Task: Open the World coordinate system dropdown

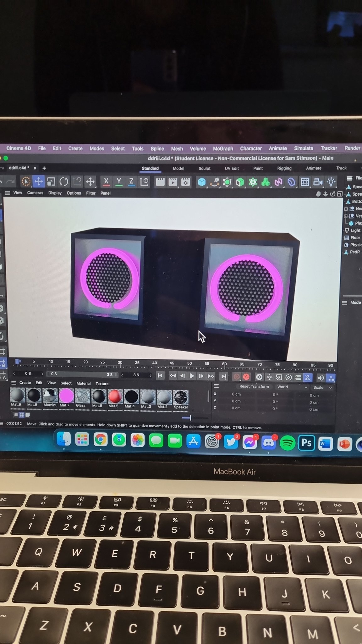Action: [292, 387]
